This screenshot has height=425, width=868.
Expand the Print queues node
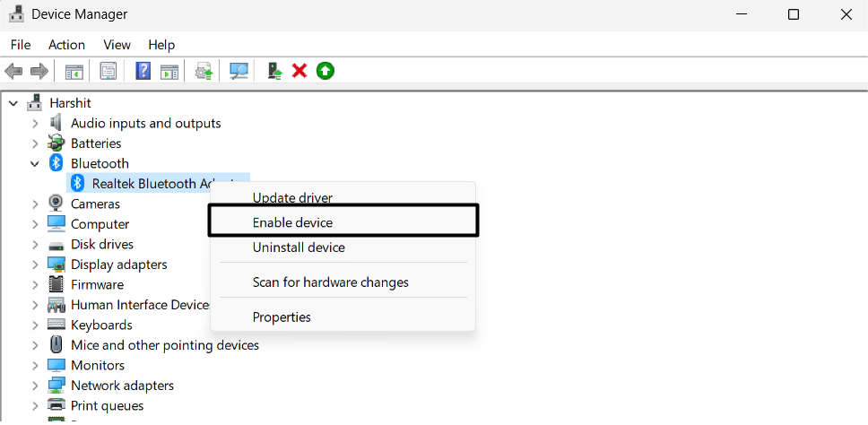tap(35, 405)
